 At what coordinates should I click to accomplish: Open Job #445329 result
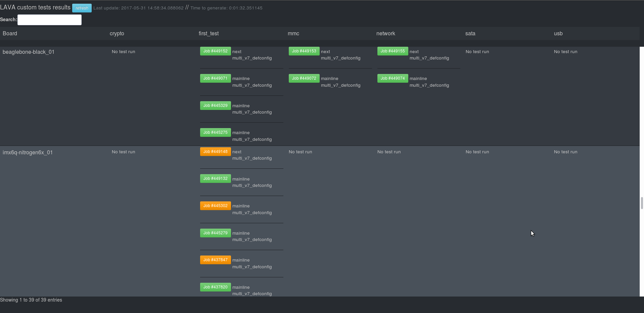215,106
